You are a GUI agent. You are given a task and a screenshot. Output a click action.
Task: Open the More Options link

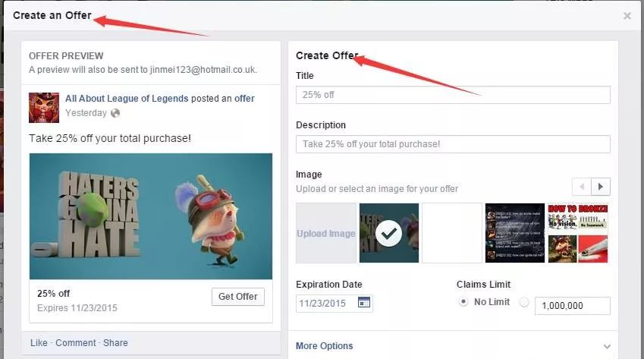pyautogui.click(x=324, y=346)
